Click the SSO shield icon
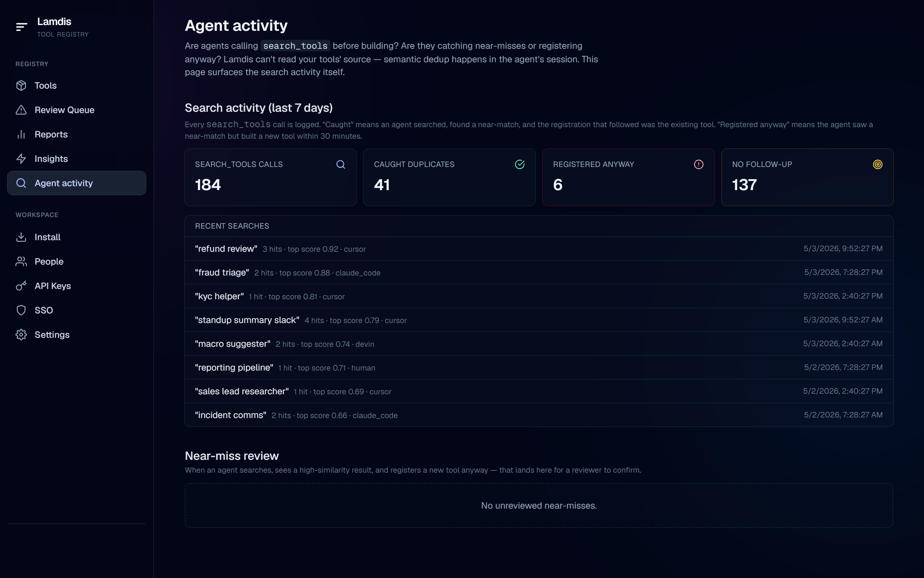924x578 pixels. (x=21, y=310)
